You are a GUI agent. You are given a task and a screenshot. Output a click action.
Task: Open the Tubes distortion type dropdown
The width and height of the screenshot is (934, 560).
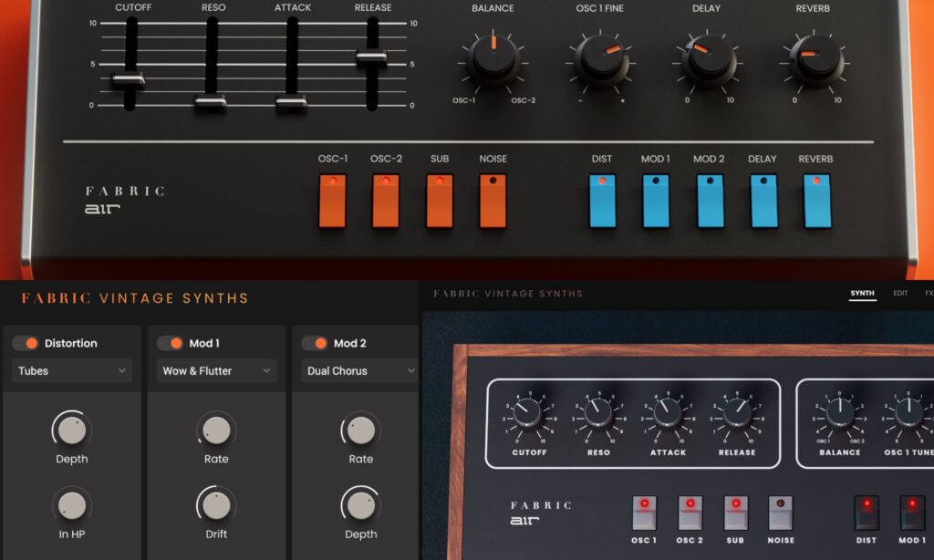[71, 371]
